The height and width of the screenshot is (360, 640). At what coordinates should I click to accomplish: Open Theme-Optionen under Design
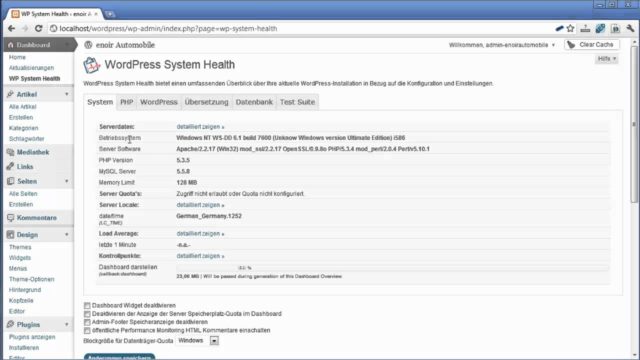click(x=31, y=279)
